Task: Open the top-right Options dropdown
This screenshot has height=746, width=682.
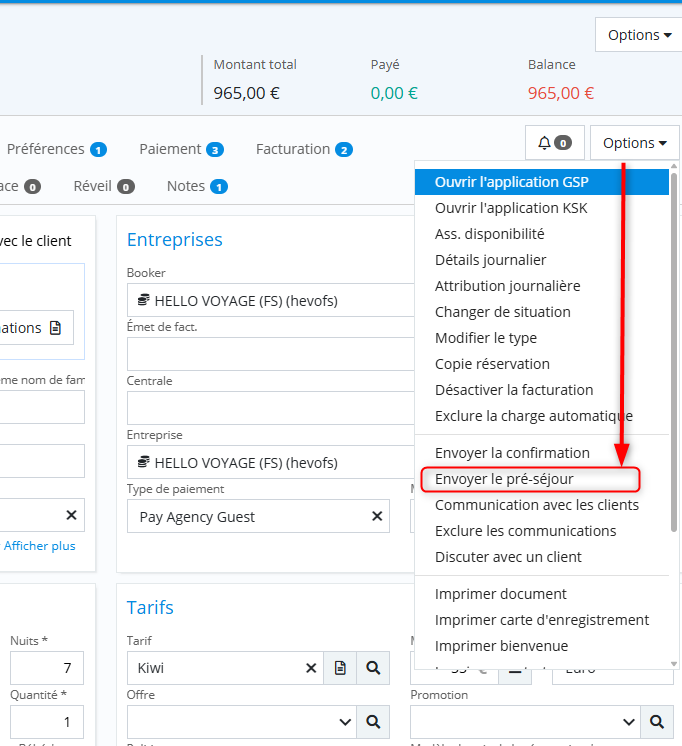Action: [640, 35]
